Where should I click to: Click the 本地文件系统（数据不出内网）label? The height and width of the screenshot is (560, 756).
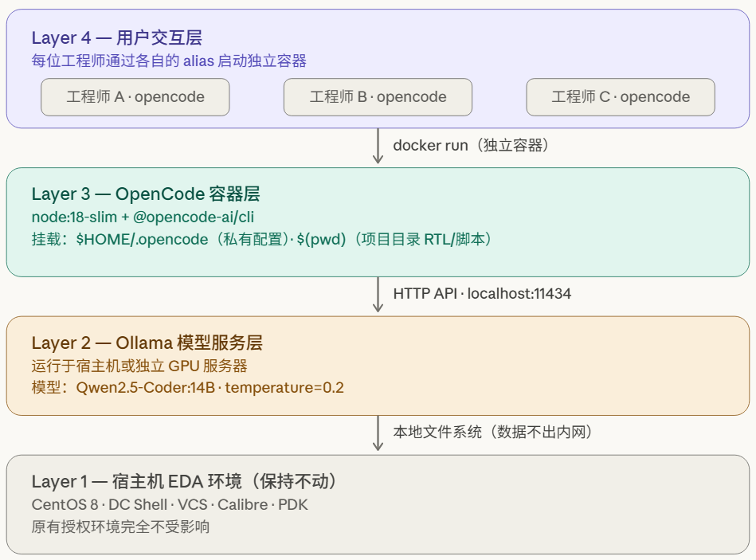click(493, 432)
